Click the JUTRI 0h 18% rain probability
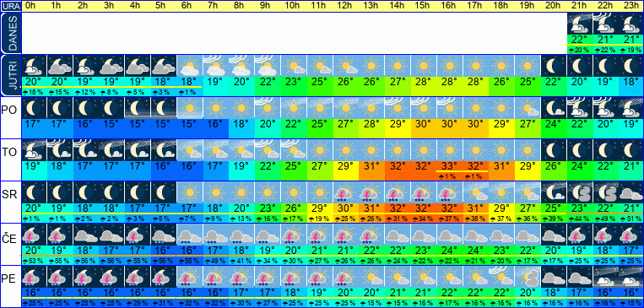 click(x=34, y=93)
